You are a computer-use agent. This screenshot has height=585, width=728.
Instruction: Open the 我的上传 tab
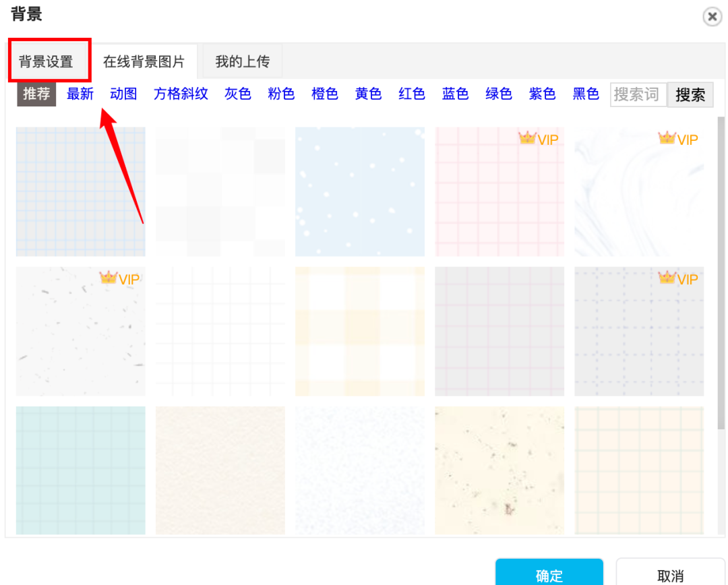pyautogui.click(x=243, y=61)
